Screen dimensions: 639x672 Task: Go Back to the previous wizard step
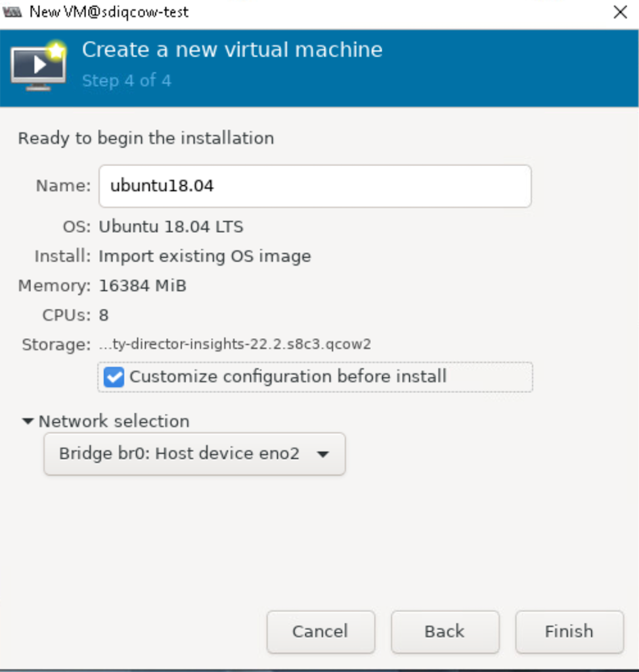tap(445, 631)
